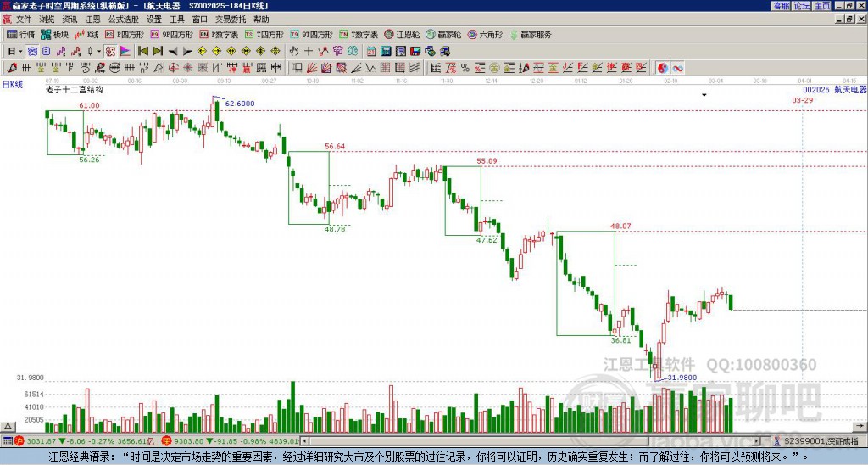Open the 帮助 menu
This screenshot has height=465, width=868.
click(261, 20)
